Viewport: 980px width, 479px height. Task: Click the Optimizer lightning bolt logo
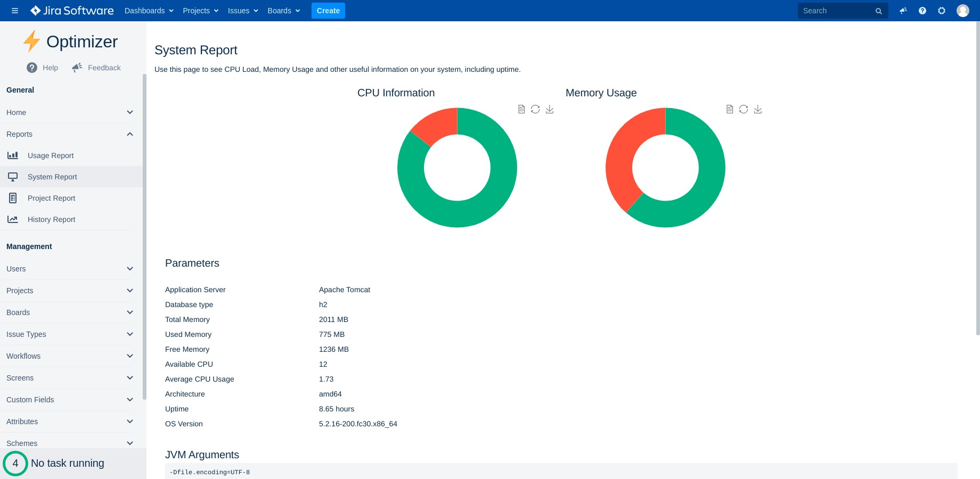point(31,41)
